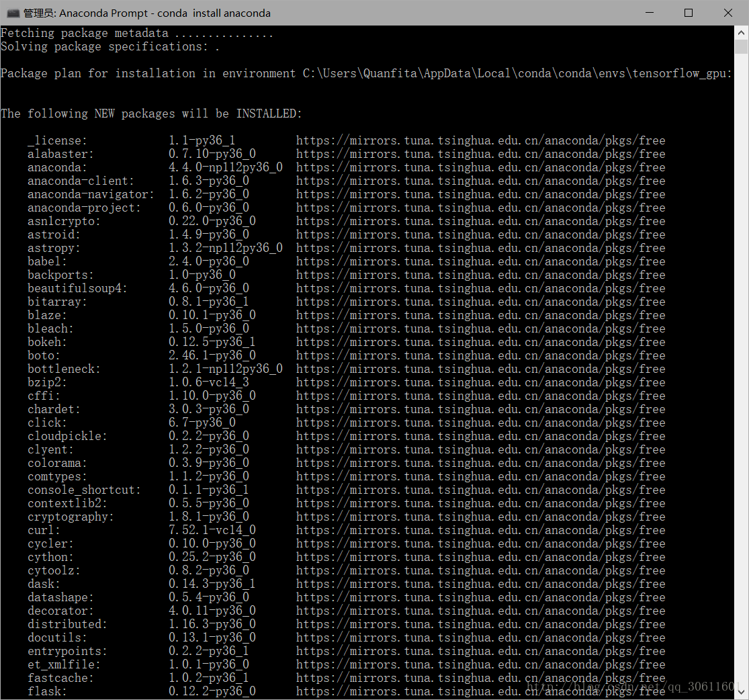Click the 'comtypes:' package name

[x=57, y=476]
